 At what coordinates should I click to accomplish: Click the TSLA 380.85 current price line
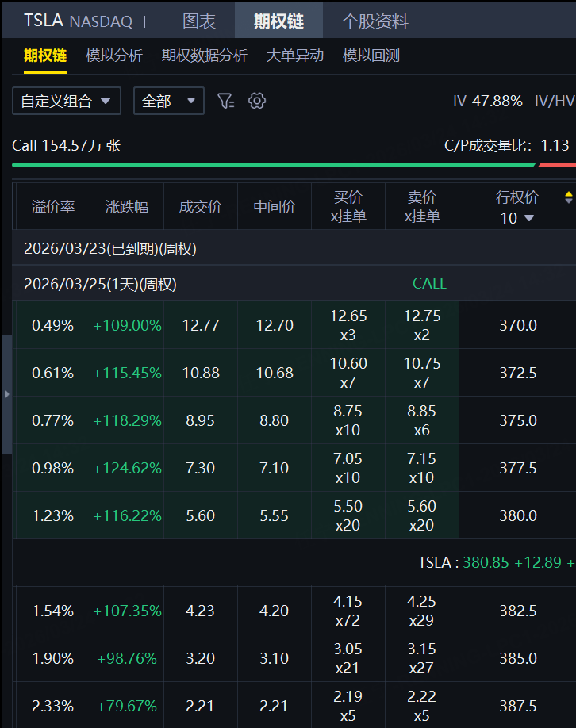click(x=497, y=563)
